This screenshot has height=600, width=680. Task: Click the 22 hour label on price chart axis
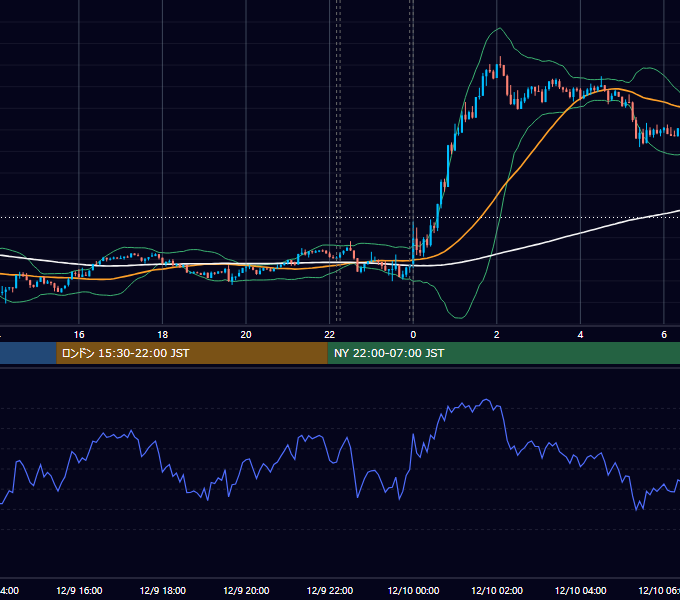330,335
